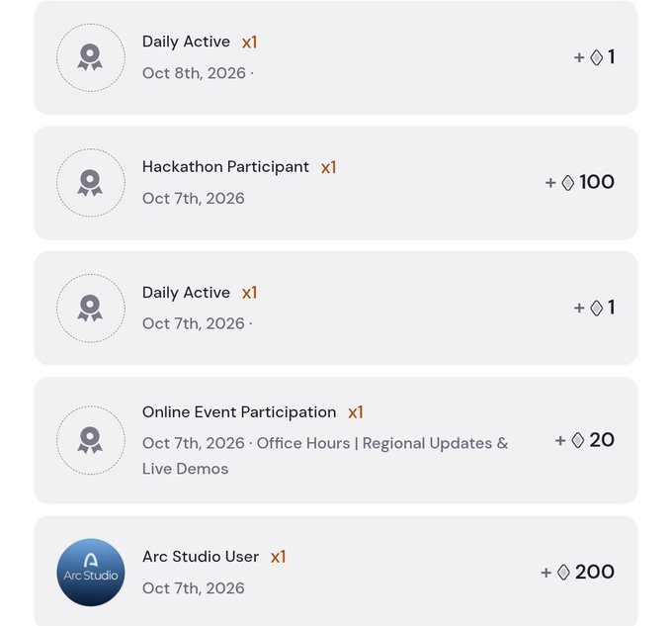Click the Office Hours Regional Updates description
672x626 pixels.
tap(325, 456)
